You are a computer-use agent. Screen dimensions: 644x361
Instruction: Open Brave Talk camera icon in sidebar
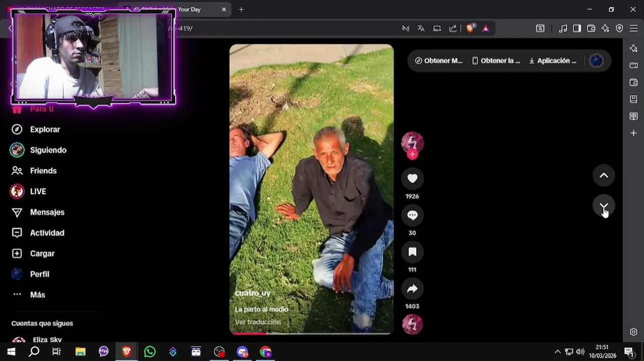tap(633, 65)
